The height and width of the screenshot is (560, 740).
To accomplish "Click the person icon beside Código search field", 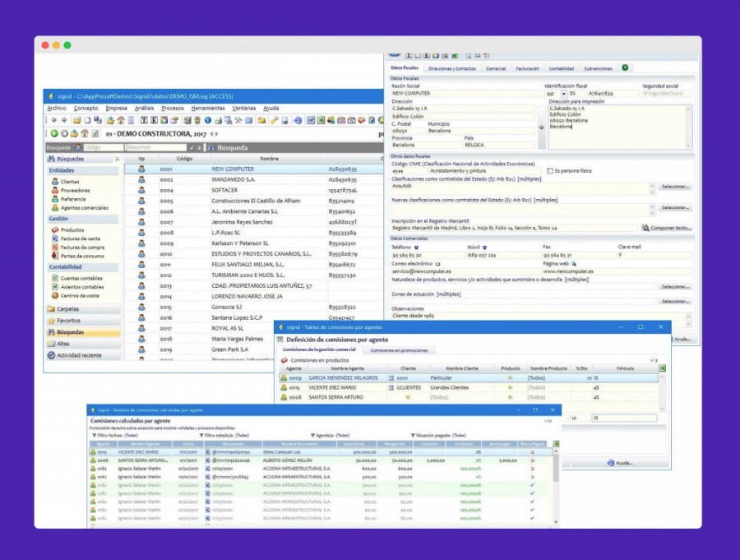I will pos(78,147).
